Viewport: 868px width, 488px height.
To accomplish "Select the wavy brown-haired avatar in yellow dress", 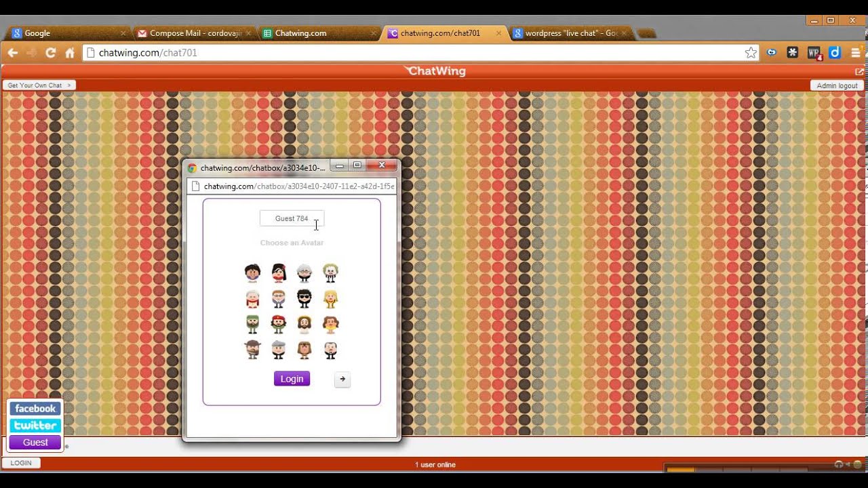I will pyautogui.click(x=330, y=324).
